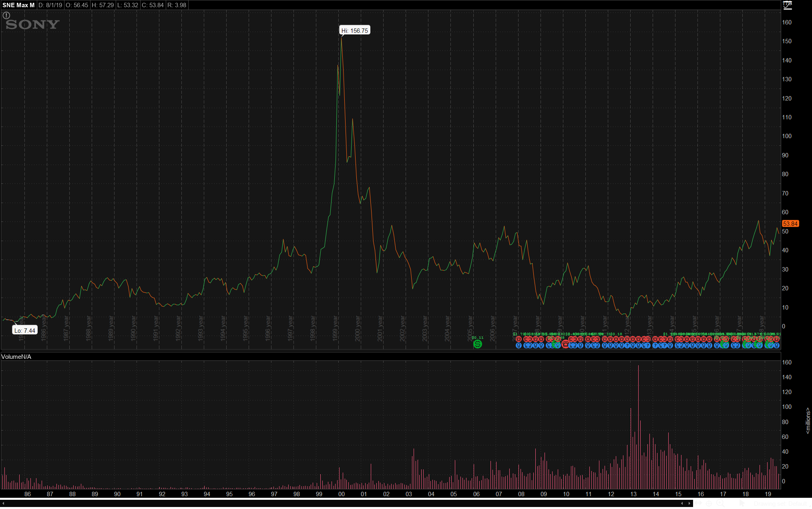Click the SONY logo watermark
Image resolution: width=812 pixels, height=509 pixels.
32,24
